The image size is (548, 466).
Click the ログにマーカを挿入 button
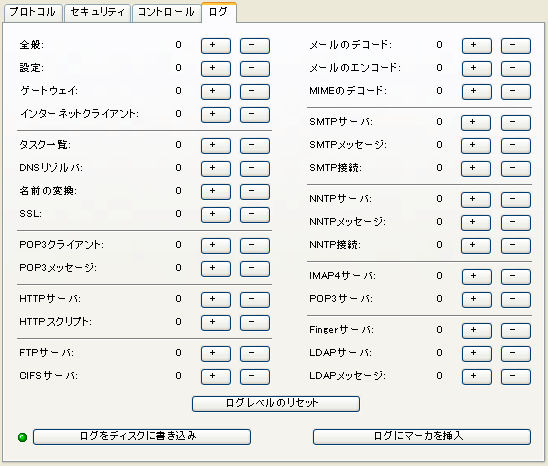(422, 437)
